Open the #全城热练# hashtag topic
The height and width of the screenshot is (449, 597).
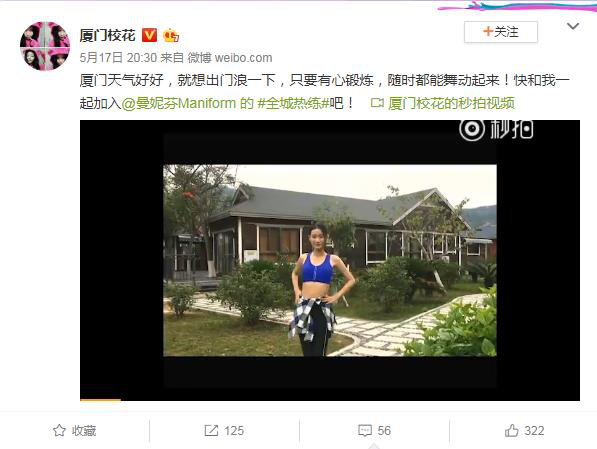click(293, 103)
